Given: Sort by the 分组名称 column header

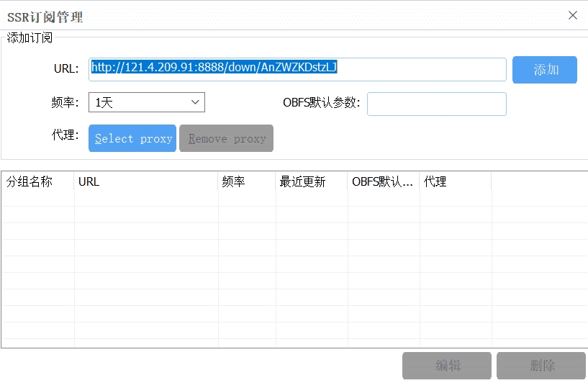Looking at the screenshot, I should click(x=37, y=181).
